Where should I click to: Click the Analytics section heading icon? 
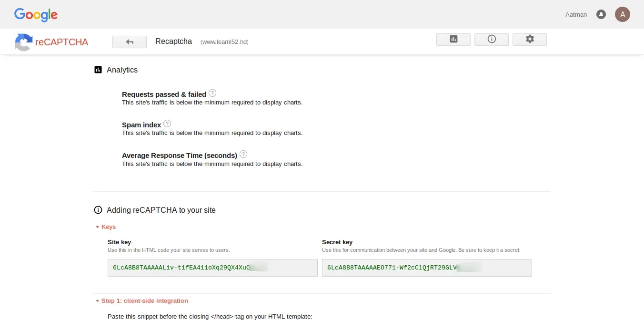98,70
